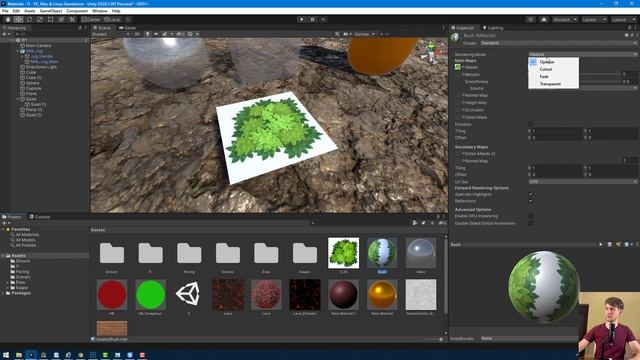
Task: Select the Rotate tool in the toolbar
Action: tap(29, 19)
